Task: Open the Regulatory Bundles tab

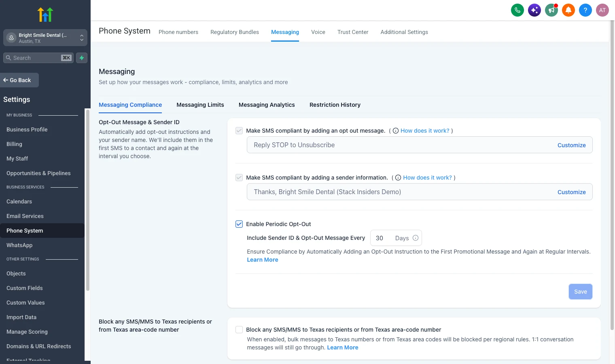Action: point(235,32)
